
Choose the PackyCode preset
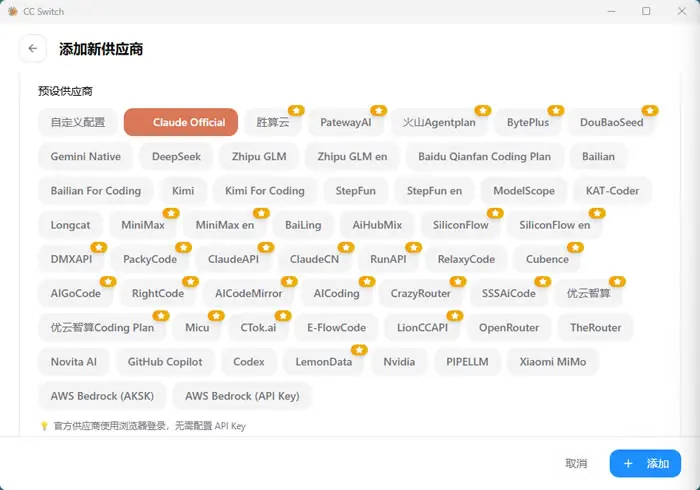[x=150, y=259]
